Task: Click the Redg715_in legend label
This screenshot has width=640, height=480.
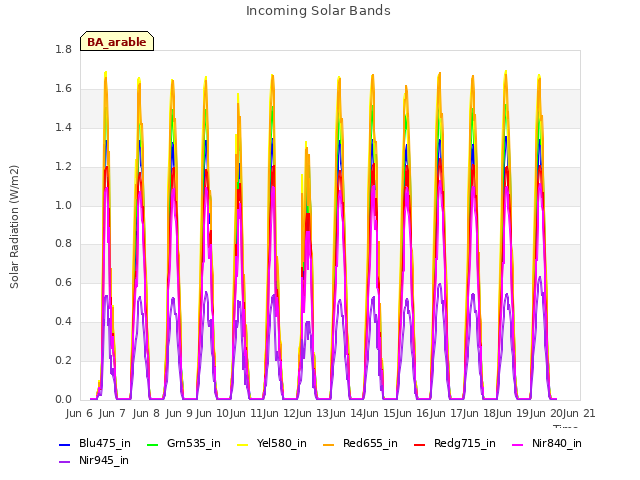Action: tap(465, 444)
